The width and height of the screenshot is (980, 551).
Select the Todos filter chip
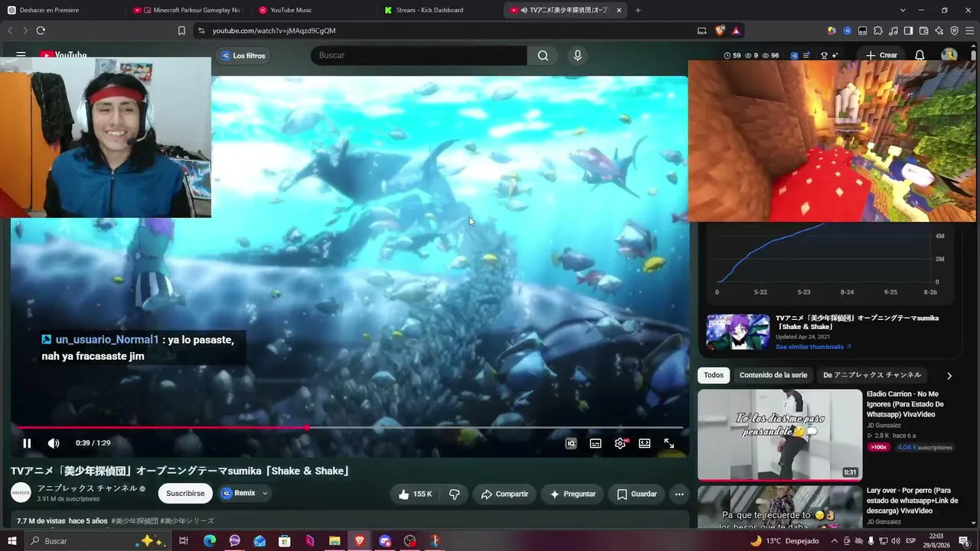[714, 376]
